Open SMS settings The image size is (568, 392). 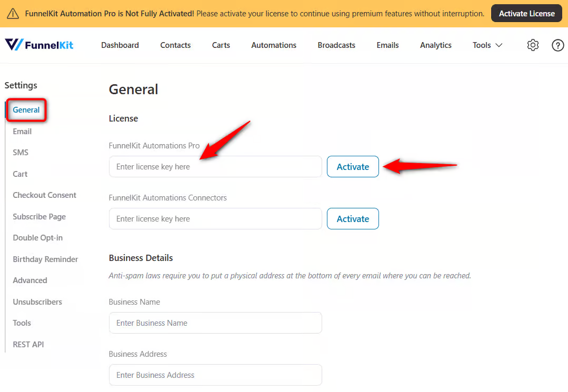(x=21, y=152)
